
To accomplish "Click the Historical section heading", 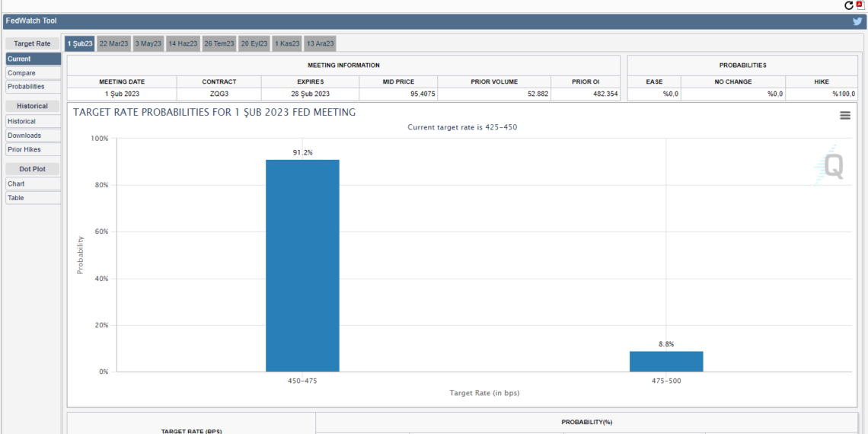I will [32, 107].
